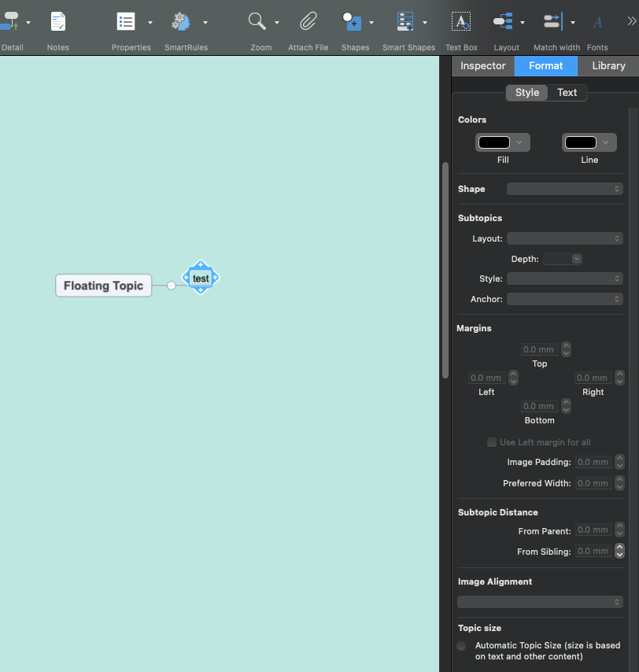Viewport: 639px width, 672px height.
Task: Expand the Subtopics Layout dropdown
Action: (564, 238)
